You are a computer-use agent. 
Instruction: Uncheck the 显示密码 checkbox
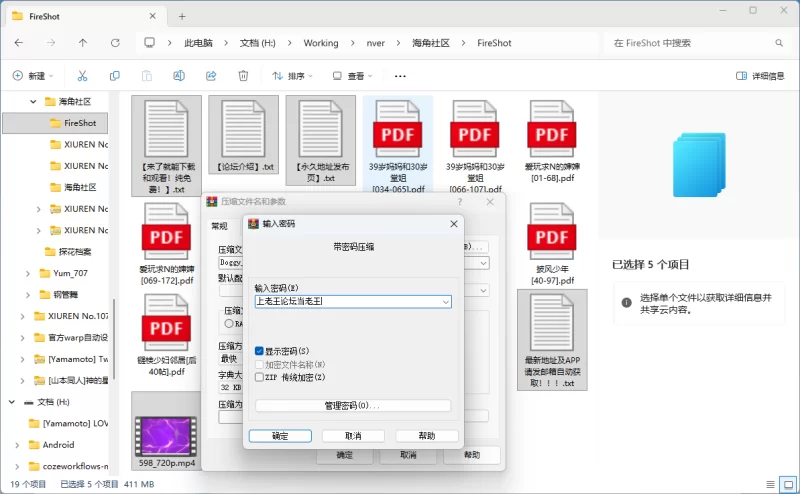point(260,351)
